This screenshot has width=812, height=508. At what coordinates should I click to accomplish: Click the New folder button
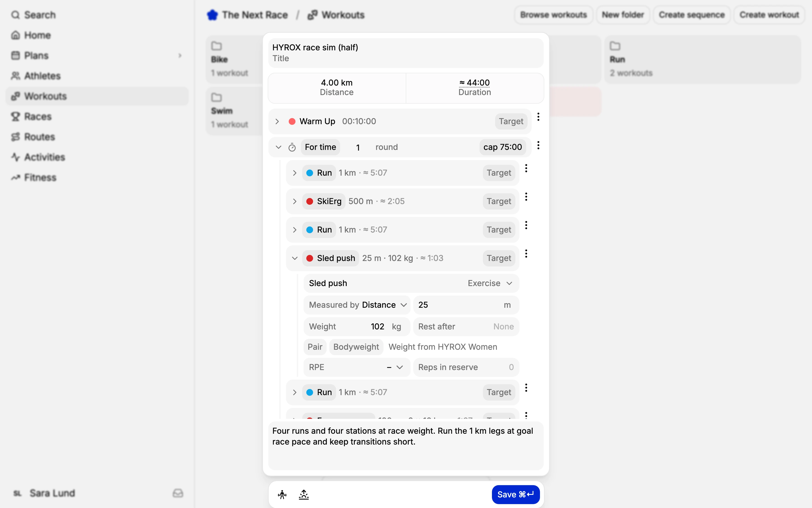[x=623, y=15]
